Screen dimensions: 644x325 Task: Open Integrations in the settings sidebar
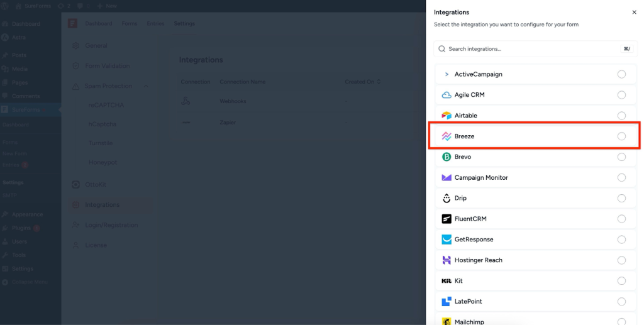[110, 205]
